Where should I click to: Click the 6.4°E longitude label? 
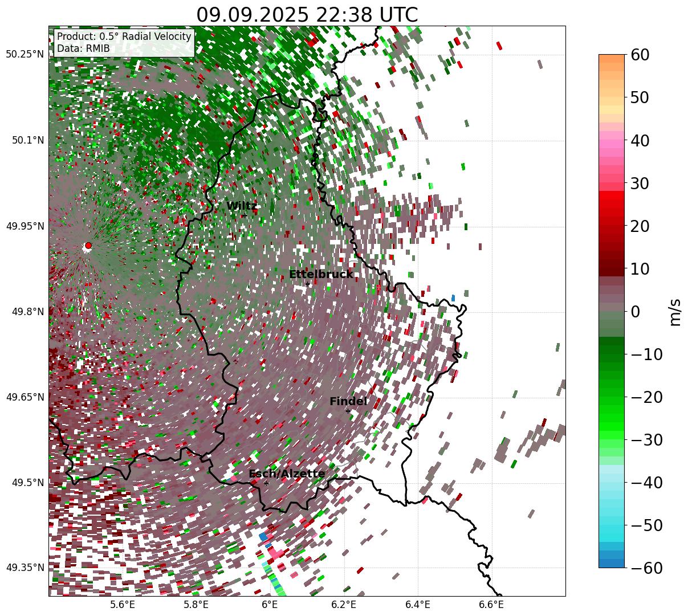coord(418,605)
